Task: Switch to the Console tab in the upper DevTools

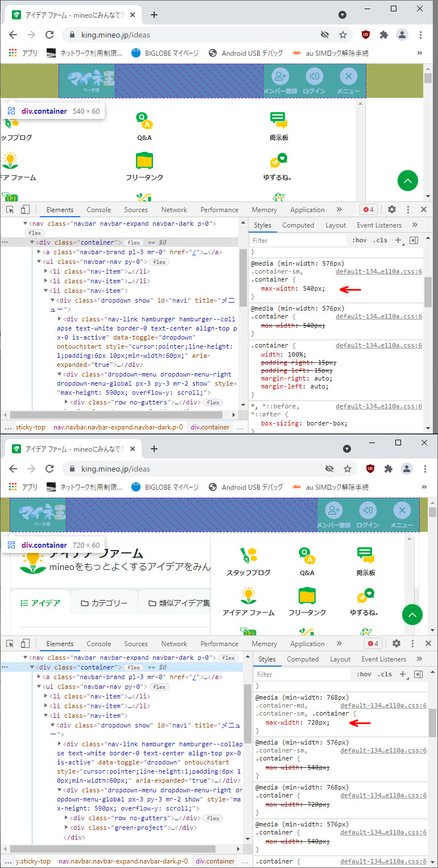Action: pos(98,209)
